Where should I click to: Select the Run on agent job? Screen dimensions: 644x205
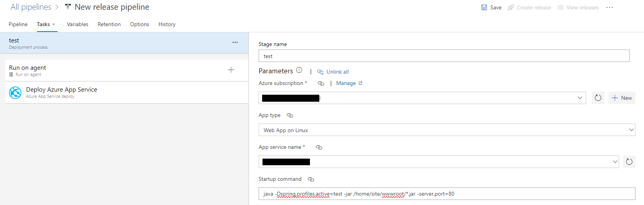coord(127,70)
